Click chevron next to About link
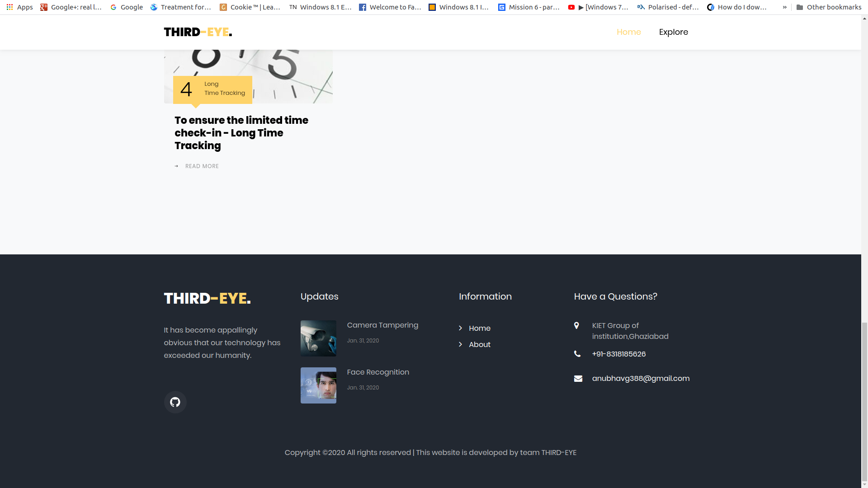Screen dimensions: 868x488 (460, 344)
